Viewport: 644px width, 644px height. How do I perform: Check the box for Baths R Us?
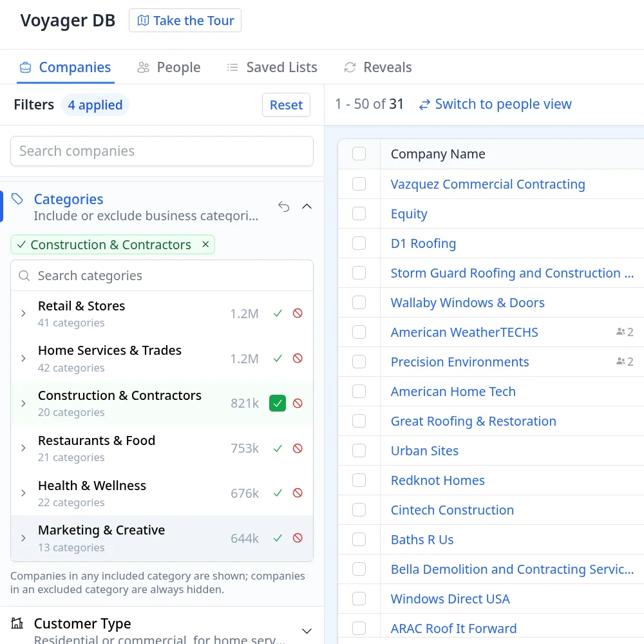tap(359, 539)
